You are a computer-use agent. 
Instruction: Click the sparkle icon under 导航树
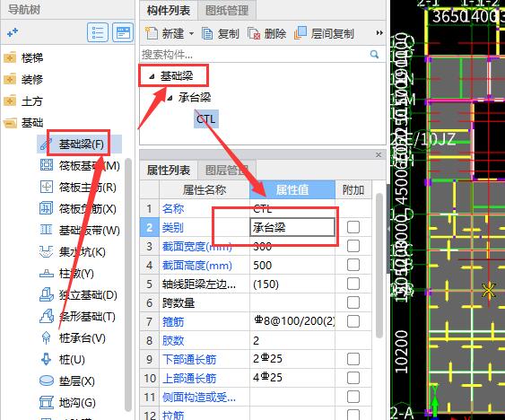[13, 32]
